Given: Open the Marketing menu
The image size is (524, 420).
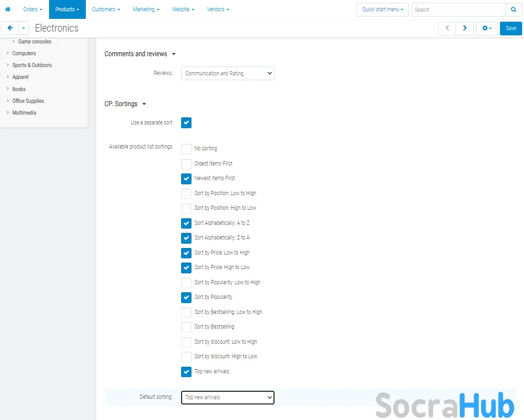Looking at the screenshot, I should tap(146, 9).
